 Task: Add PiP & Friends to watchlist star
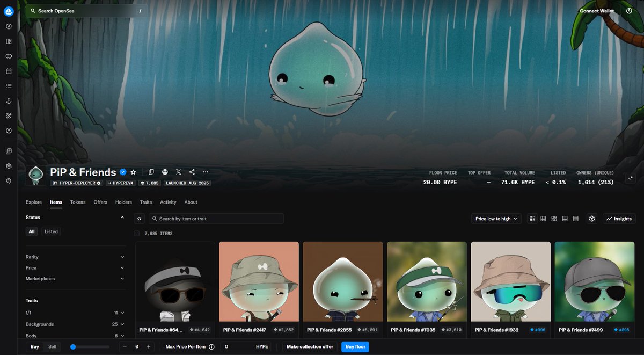[x=133, y=172]
